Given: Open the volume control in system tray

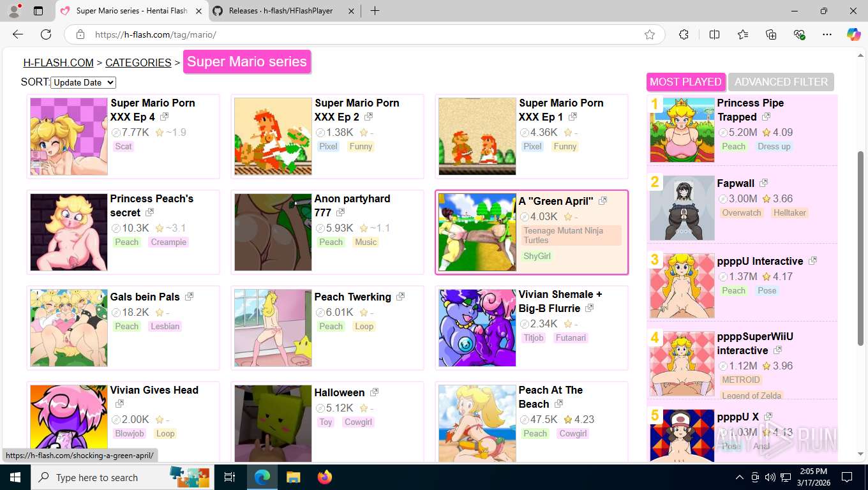Looking at the screenshot, I should (x=770, y=477).
